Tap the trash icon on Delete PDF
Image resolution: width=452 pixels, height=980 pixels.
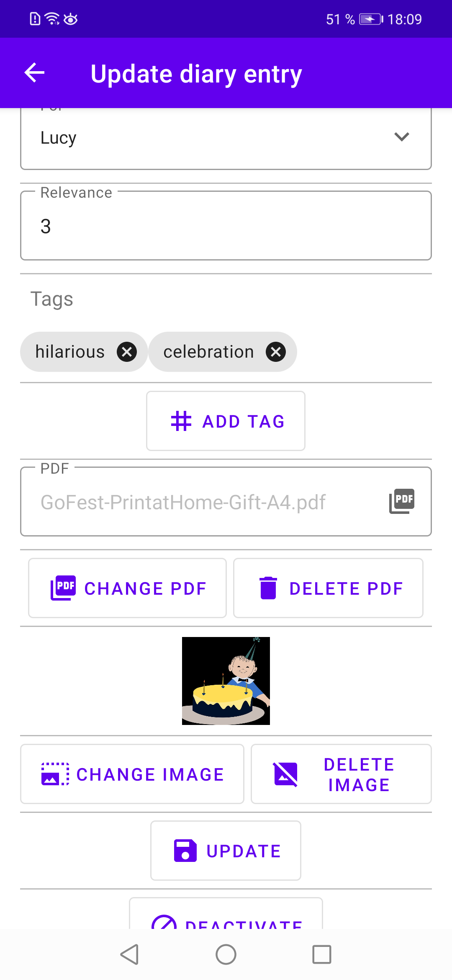point(268,588)
